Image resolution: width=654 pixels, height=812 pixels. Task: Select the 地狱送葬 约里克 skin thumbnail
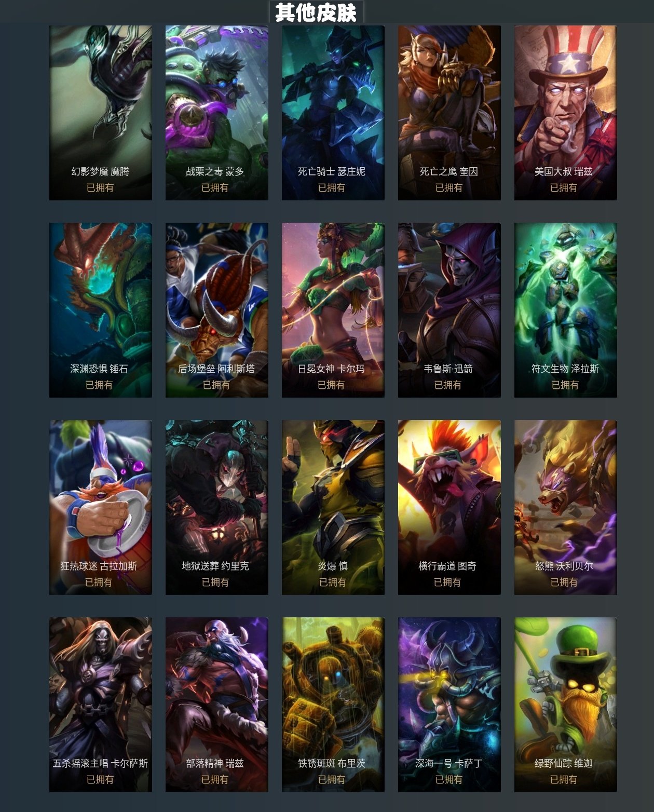[x=217, y=507]
